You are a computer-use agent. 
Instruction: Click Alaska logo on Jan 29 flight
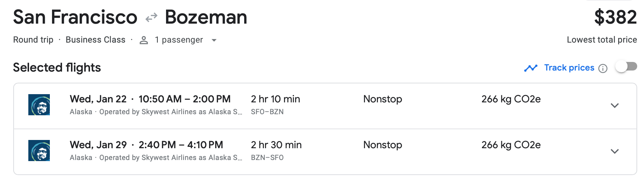coord(39,150)
